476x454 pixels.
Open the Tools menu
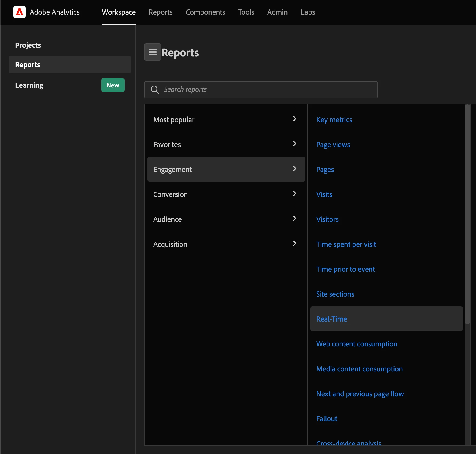246,12
